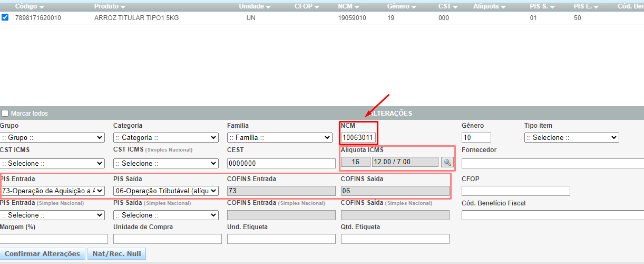The height and width of the screenshot is (264, 644).
Task: Select an option in Tipo item dropdown
Action: click(571, 138)
